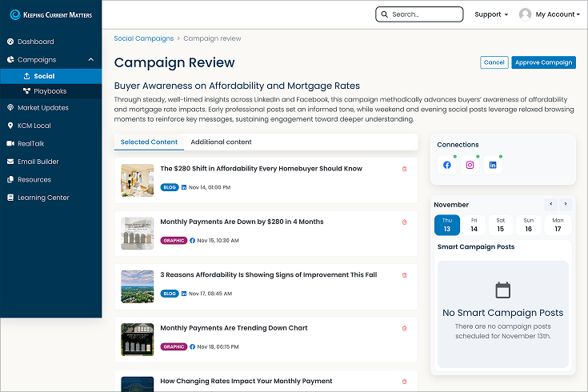The image size is (588, 392).
Task: Go to previous dates with calendar arrow
Action: pyautogui.click(x=550, y=204)
